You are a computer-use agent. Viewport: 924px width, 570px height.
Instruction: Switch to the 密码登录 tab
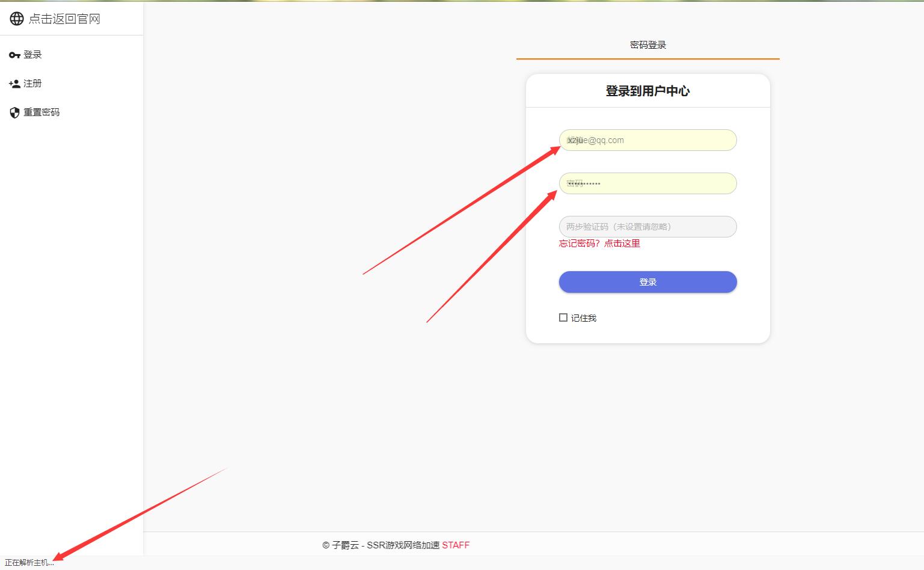648,45
